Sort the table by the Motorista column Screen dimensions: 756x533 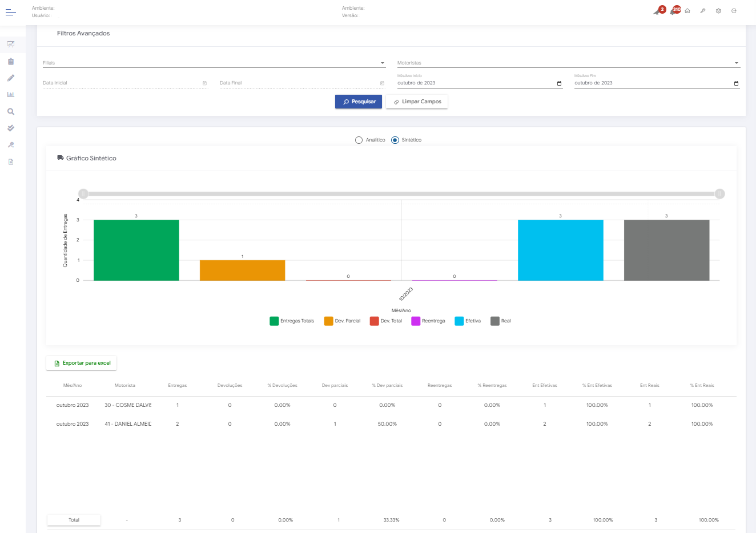click(x=124, y=385)
